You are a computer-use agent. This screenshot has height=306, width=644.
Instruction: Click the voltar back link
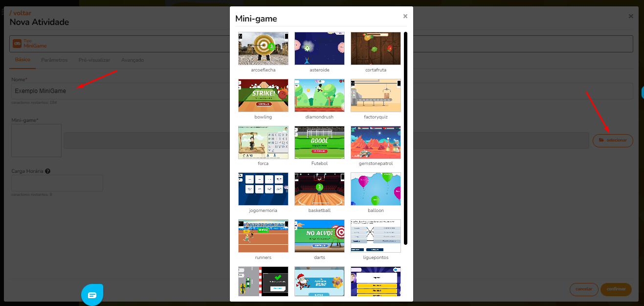point(21,13)
